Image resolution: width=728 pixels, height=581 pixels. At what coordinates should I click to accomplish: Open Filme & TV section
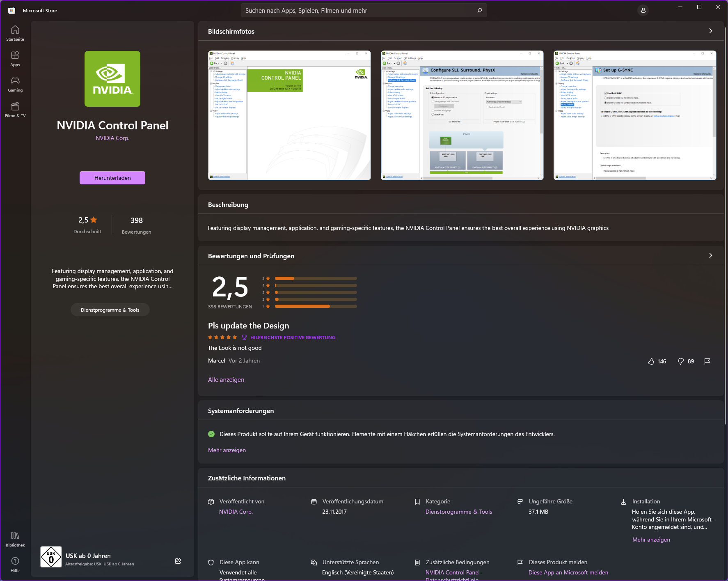[15, 109]
